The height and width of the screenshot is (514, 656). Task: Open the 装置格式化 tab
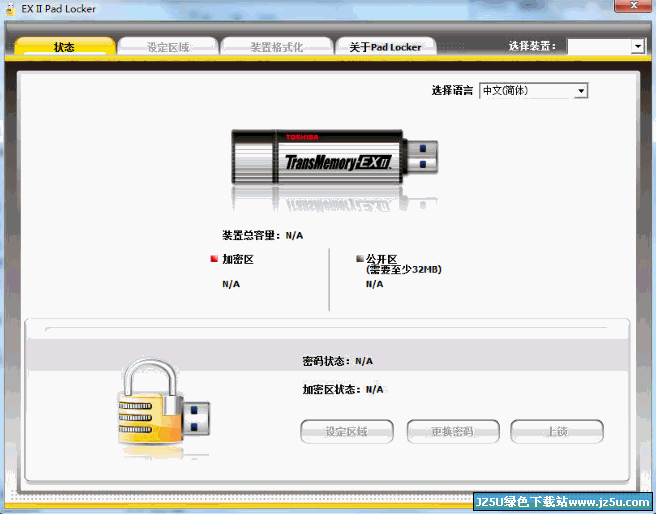277,46
